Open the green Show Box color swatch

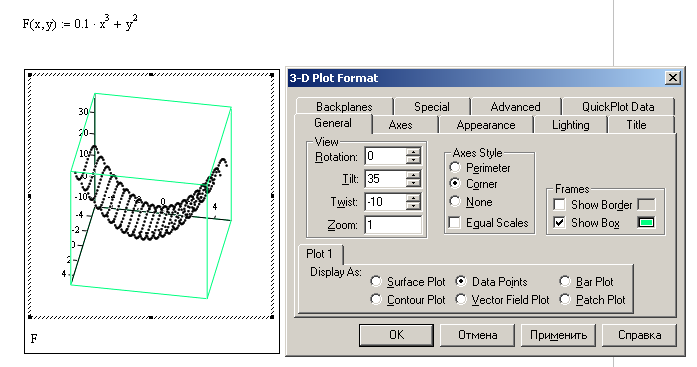(646, 222)
